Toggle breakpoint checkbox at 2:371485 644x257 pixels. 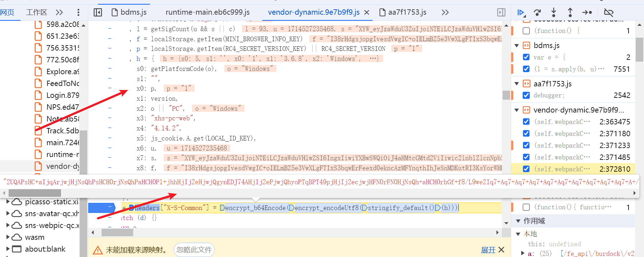click(526, 157)
